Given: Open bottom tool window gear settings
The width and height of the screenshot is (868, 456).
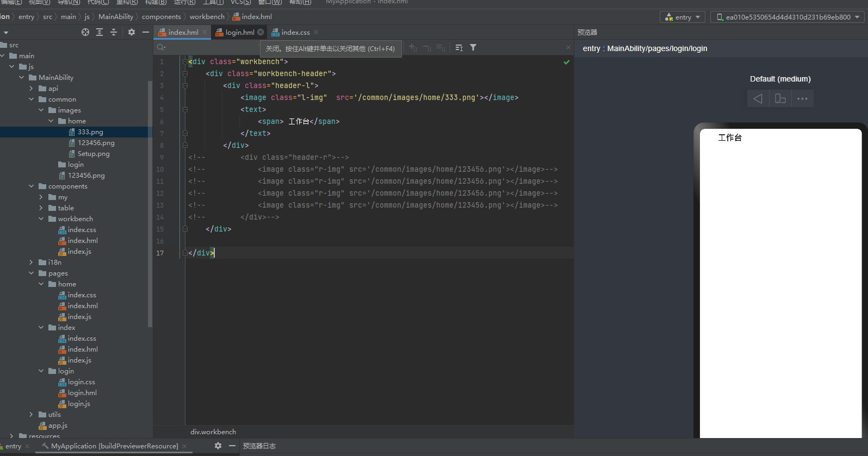Looking at the screenshot, I should coord(218,446).
